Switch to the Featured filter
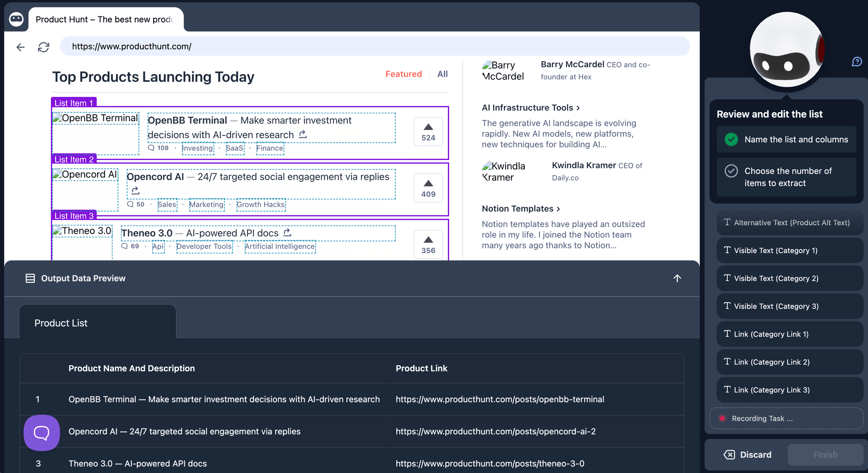Viewport: 868px width, 473px height. click(x=404, y=74)
